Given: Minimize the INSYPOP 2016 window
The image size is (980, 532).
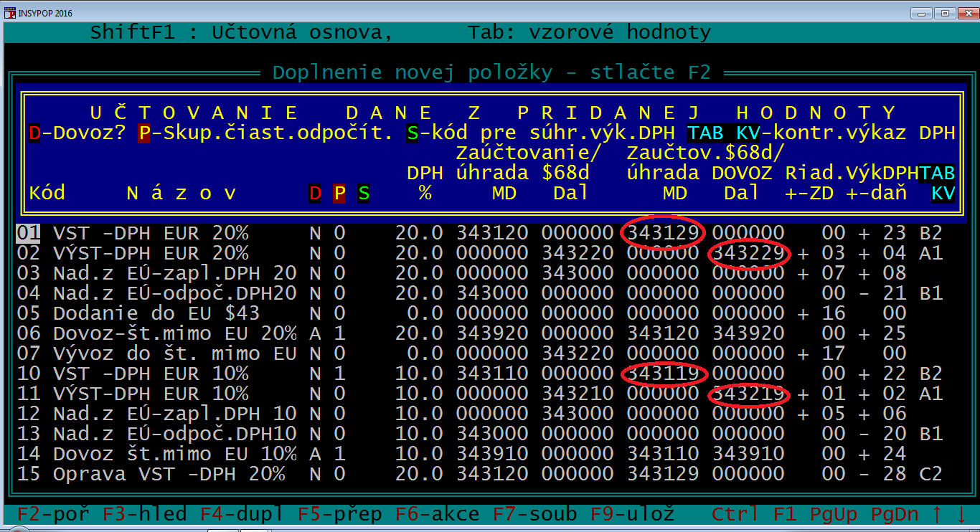Looking at the screenshot, I should (x=921, y=13).
